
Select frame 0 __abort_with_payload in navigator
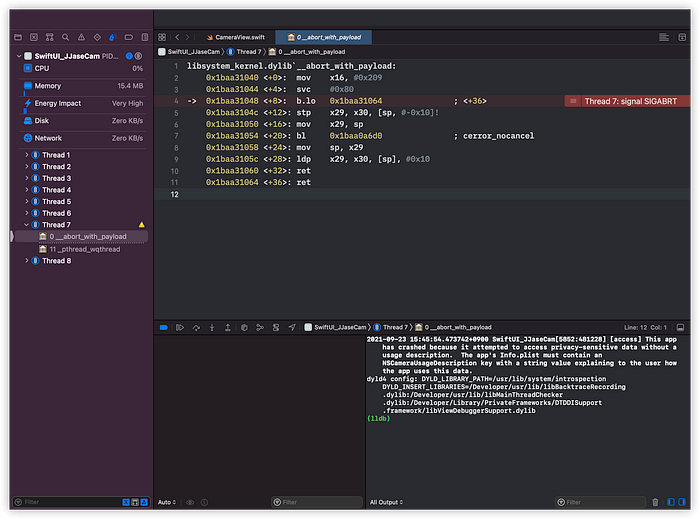coord(81,237)
